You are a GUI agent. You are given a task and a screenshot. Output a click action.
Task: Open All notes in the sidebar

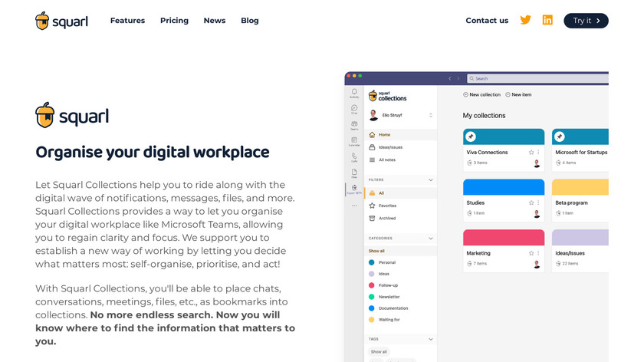click(x=400, y=160)
